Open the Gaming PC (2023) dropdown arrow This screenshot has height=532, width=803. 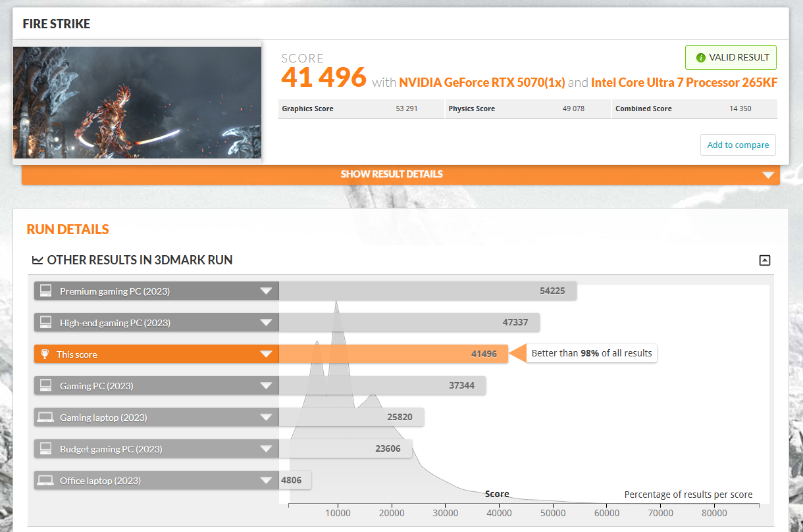coord(266,386)
